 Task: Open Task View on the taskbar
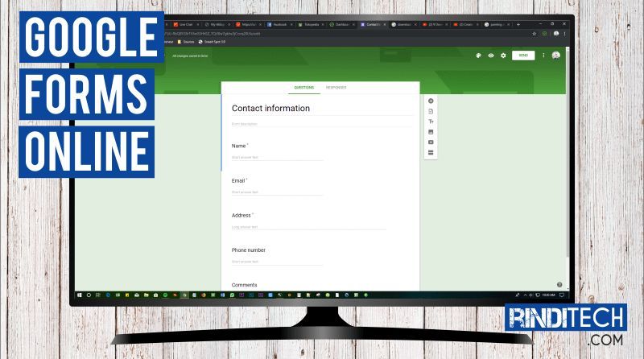pos(97,295)
